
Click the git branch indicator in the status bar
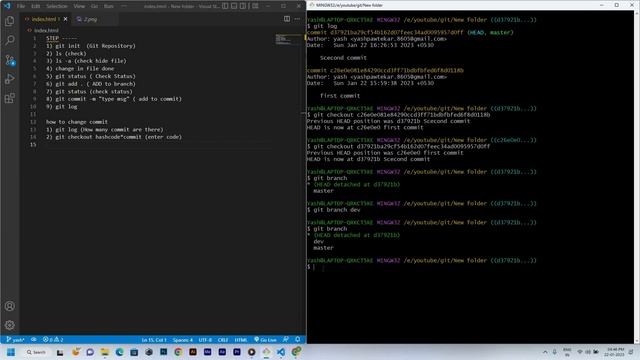16,340
